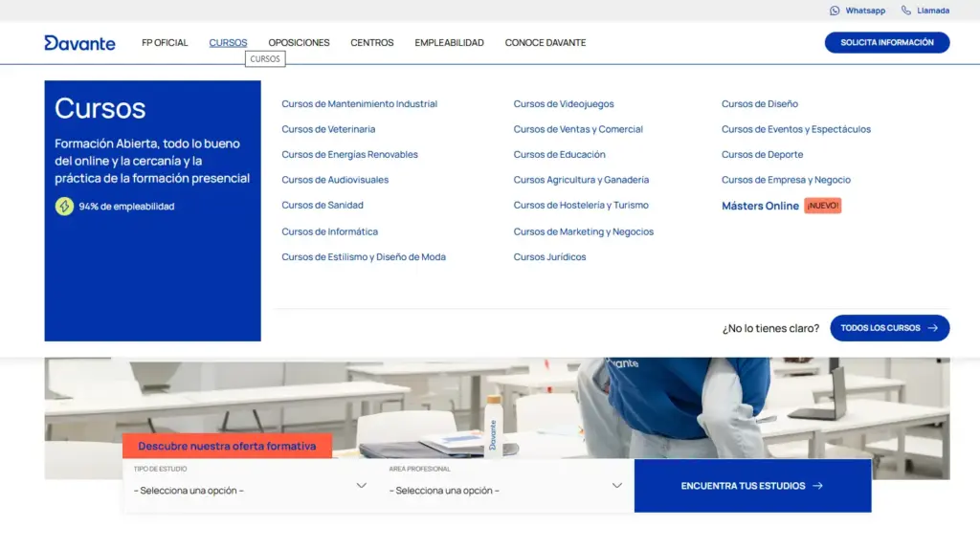This screenshot has width=980, height=549.
Task: Click the phone Llamada icon
Action: pos(906,11)
